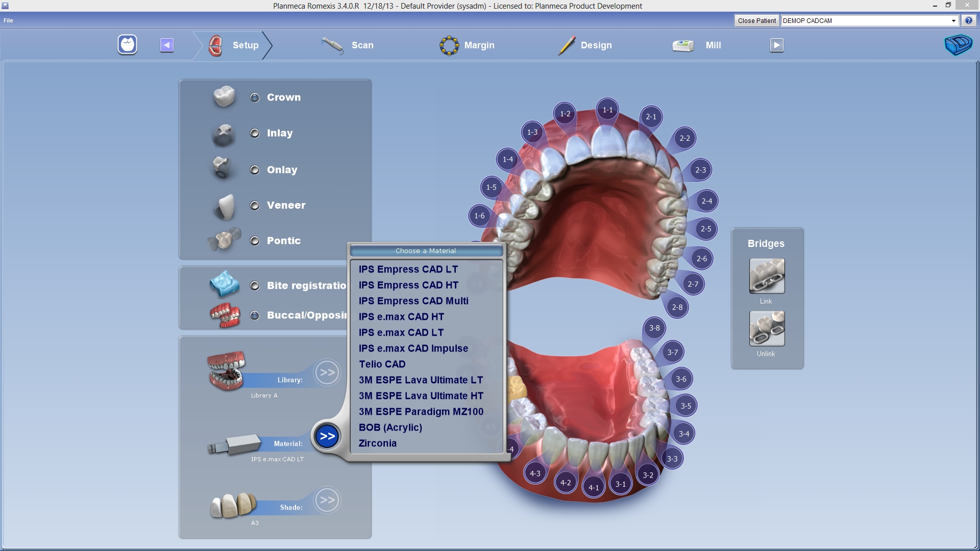Image resolution: width=980 pixels, height=551 pixels.
Task: Click the blue bite registration icon
Action: tap(224, 284)
